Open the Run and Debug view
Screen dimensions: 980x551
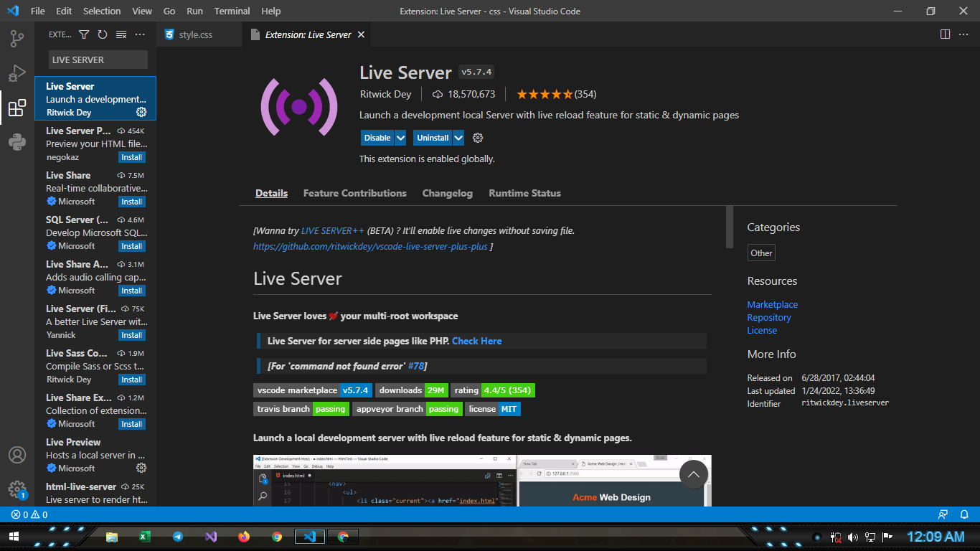pyautogui.click(x=17, y=73)
